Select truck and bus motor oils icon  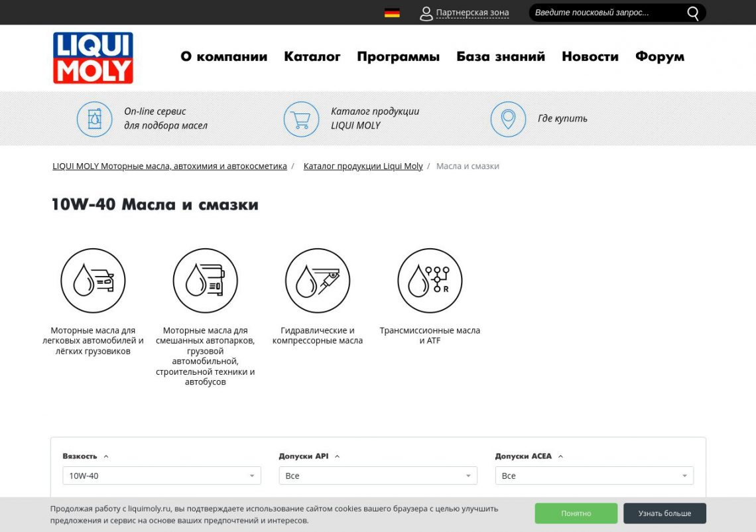(x=206, y=281)
